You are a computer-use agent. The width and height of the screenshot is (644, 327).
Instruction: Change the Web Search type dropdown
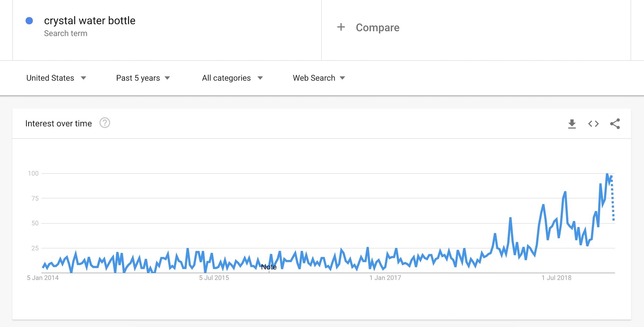pos(318,78)
